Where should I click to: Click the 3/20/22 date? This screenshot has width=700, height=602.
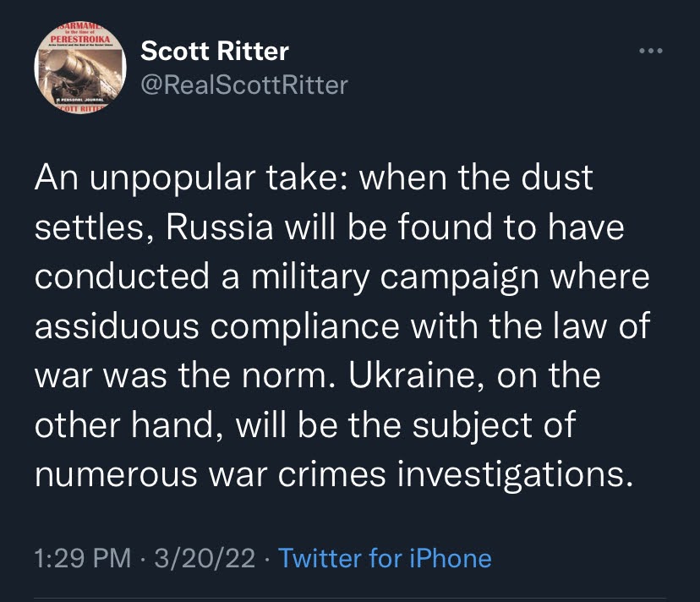pos(205,558)
